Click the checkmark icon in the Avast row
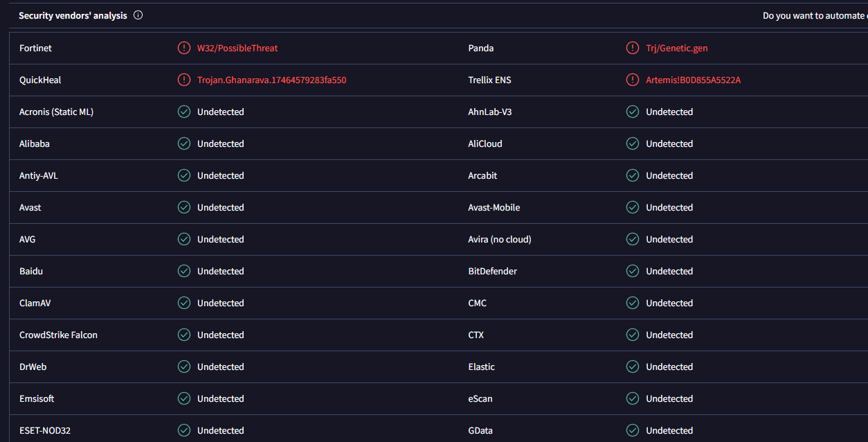Screen dimensions: 868x442 pos(184,207)
